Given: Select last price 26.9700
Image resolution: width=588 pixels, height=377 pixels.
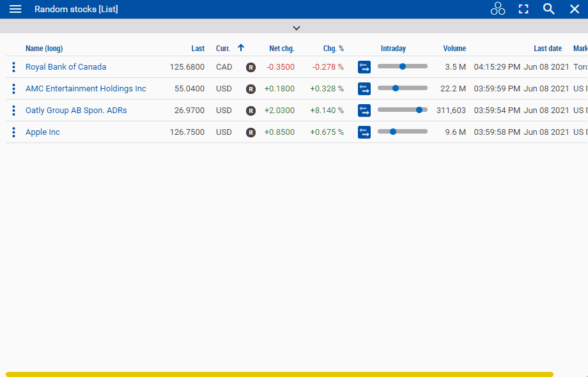Looking at the screenshot, I should pos(189,110).
